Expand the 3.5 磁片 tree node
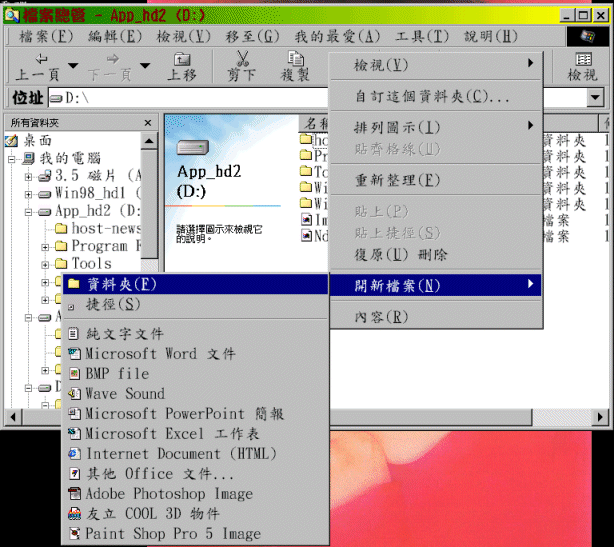The image size is (614, 547). click(29, 176)
